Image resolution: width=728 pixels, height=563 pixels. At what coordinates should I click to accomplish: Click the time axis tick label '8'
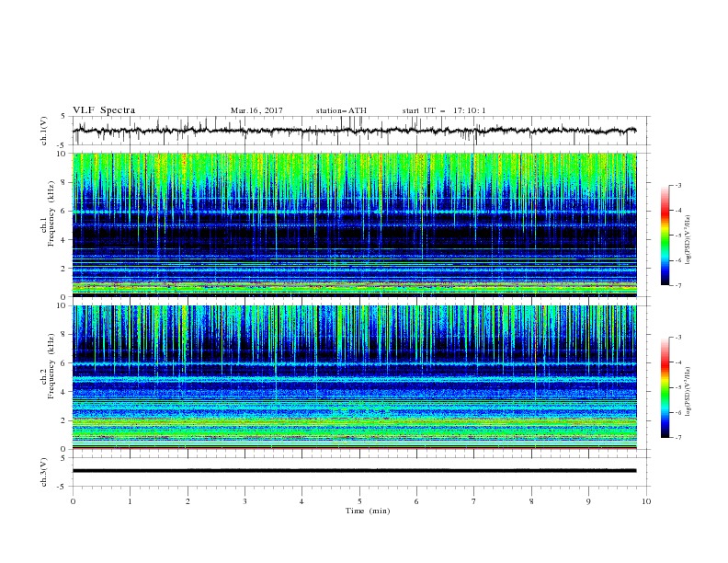[x=531, y=501]
